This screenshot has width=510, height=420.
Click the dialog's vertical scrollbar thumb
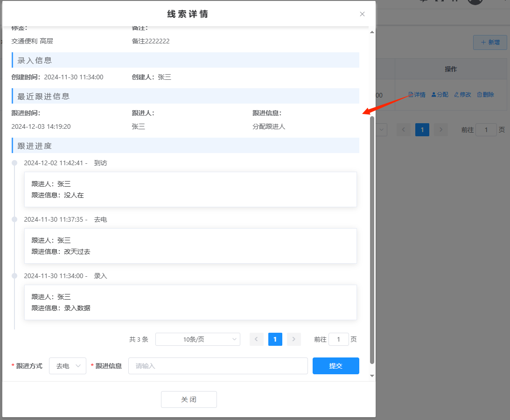pos(372,238)
